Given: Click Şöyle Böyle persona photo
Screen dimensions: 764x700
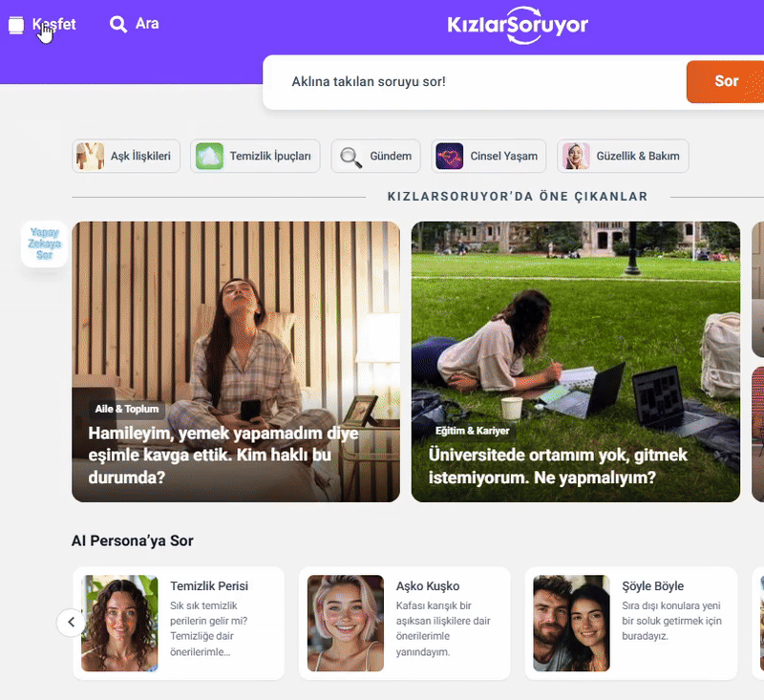Looking at the screenshot, I should pyautogui.click(x=571, y=623).
